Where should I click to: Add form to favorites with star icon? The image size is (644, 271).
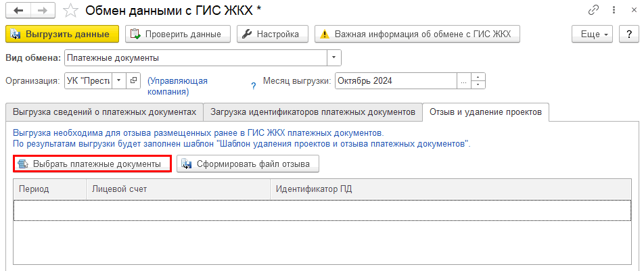click(x=70, y=10)
